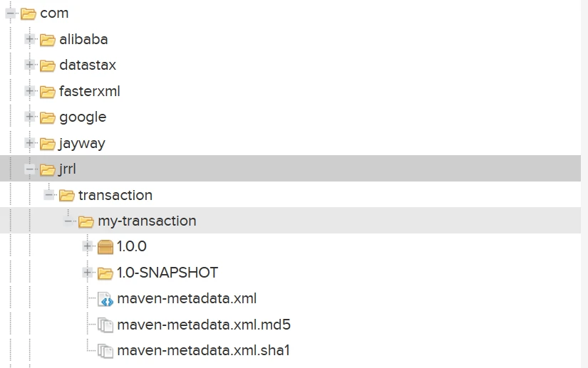
Task: Click the alibaba folder icon
Action: click(x=48, y=40)
